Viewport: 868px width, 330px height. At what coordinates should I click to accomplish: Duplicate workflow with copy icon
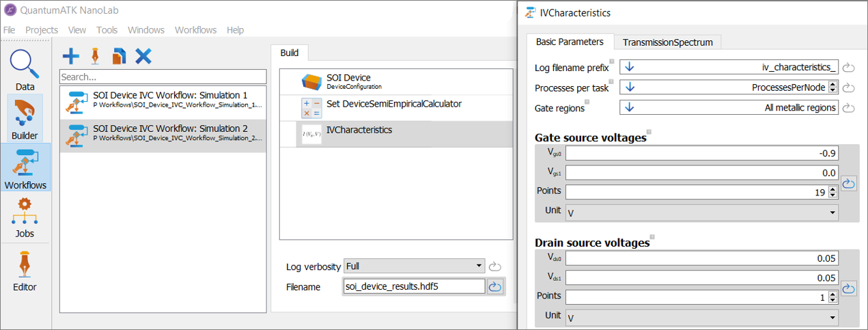[x=119, y=56]
